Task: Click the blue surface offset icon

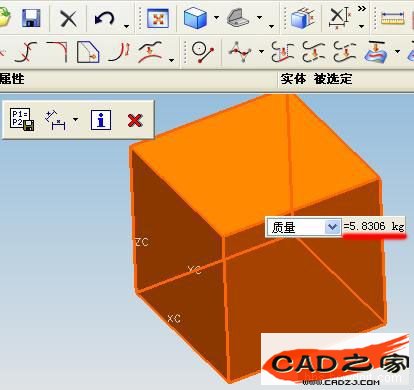Action: coord(377,52)
